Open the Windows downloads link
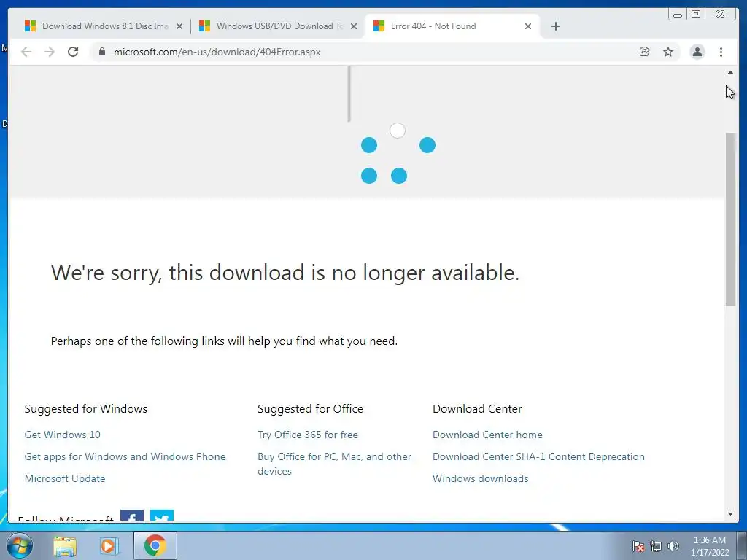 click(x=480, y=478)
